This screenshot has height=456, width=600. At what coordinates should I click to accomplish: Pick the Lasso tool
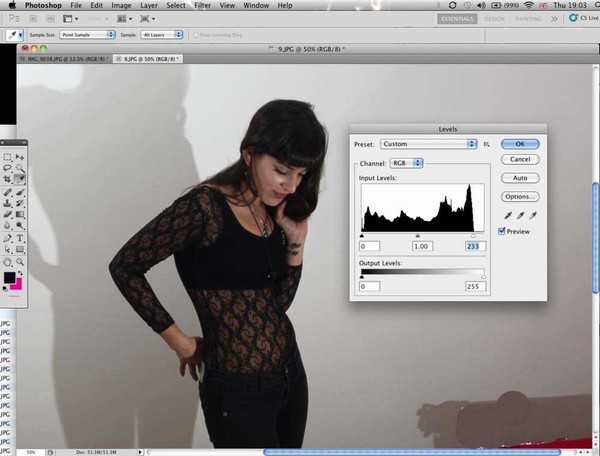(8, 168)
